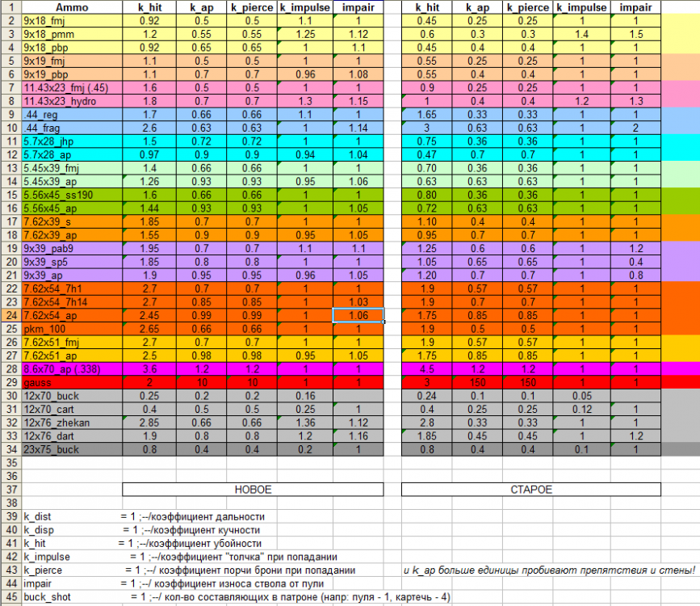Click the 7.62x54_7h1 cell
Screen dimensions: 700x606
pos(72,288)
